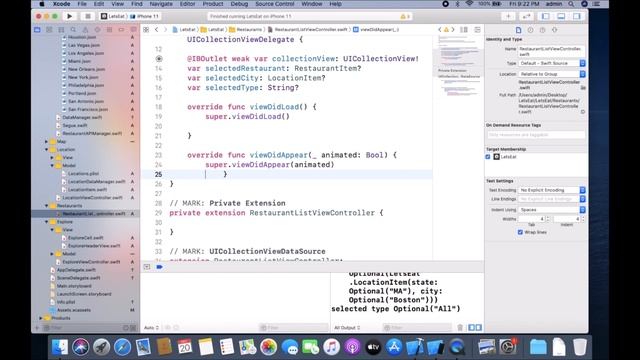
Task: Uncheck LetsEat target membership
Action: point(488,157)
